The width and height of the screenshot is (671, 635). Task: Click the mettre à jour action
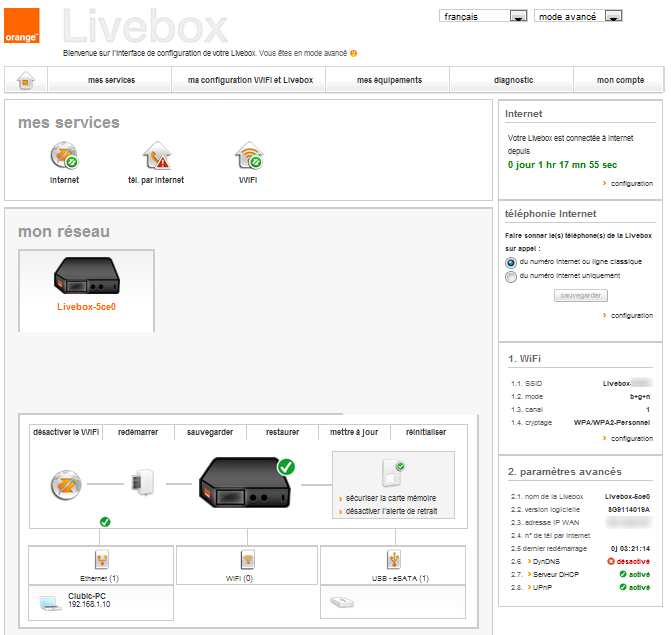click(354, 432)
